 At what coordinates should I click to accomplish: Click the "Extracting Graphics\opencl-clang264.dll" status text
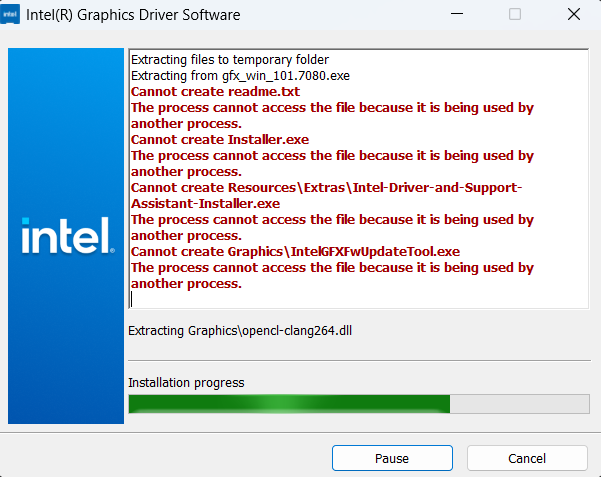pyautogui.click(x=240, y=331)
